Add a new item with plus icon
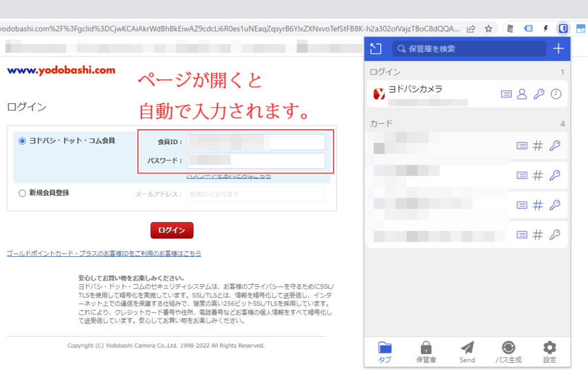 coord(558,48)
